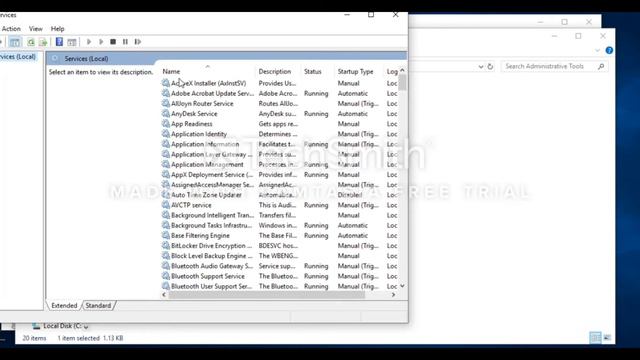
Task: Click the gear icon beside AllJoyn Router Service
Action: pos(166,103)
